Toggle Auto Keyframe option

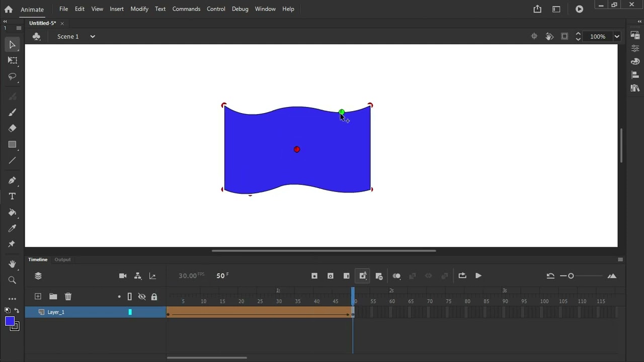tap(363, 276)
